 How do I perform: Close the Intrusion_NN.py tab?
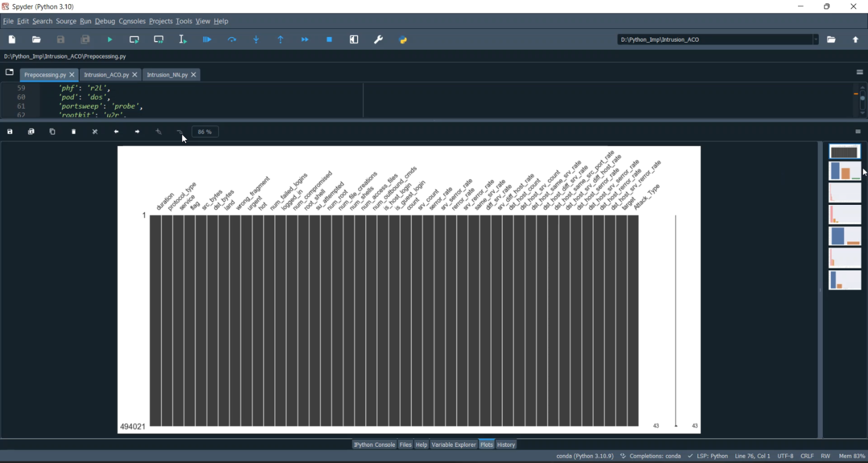[194, 75]
